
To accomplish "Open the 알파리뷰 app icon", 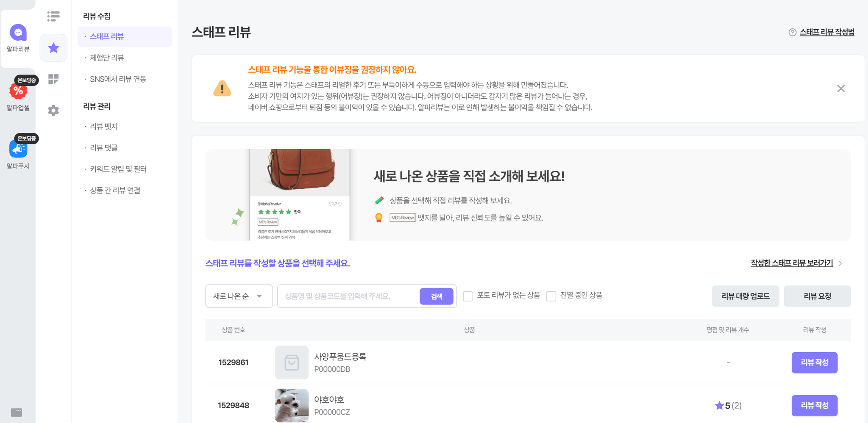I will pos(18,33).
